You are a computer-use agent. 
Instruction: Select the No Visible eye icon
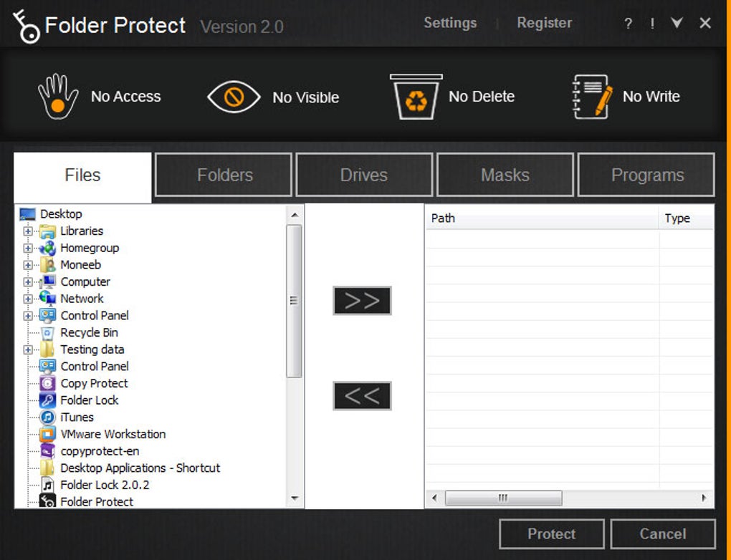(234, 97)
